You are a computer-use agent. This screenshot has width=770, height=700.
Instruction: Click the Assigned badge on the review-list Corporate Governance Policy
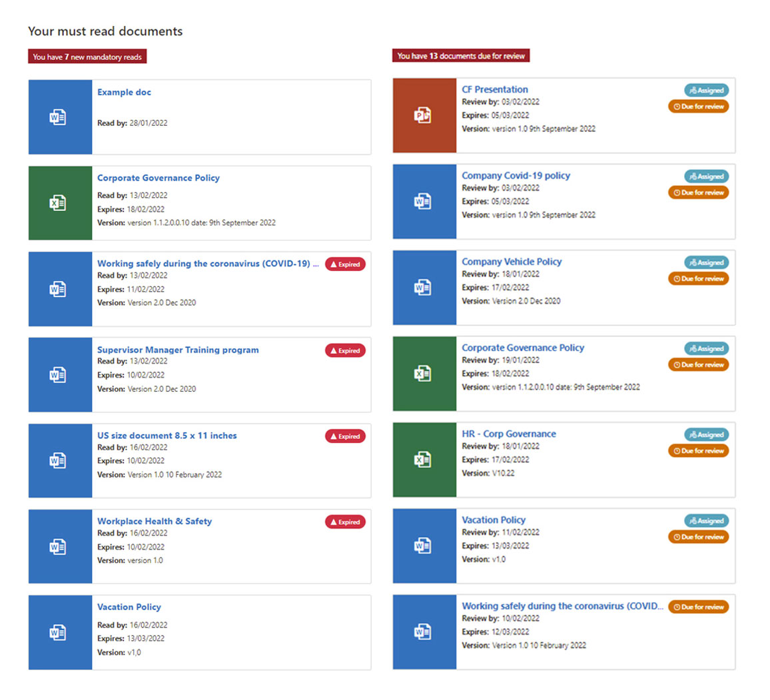(x=707, y=348)
